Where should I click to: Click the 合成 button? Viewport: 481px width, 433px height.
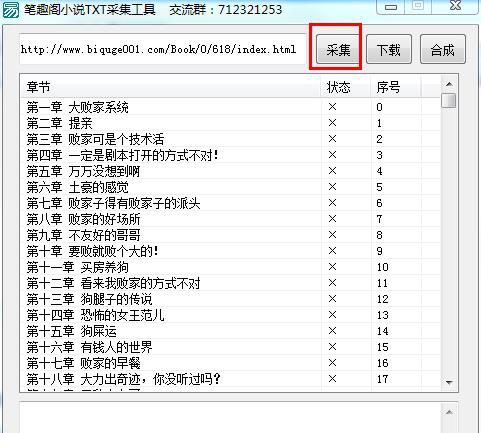442,49
